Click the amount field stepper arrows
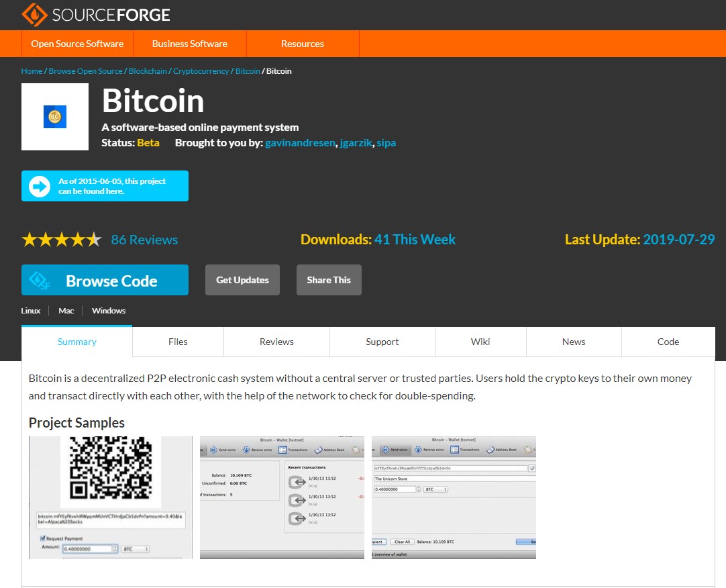The width and height of the screenshot is (726, 588). (115, 548)
